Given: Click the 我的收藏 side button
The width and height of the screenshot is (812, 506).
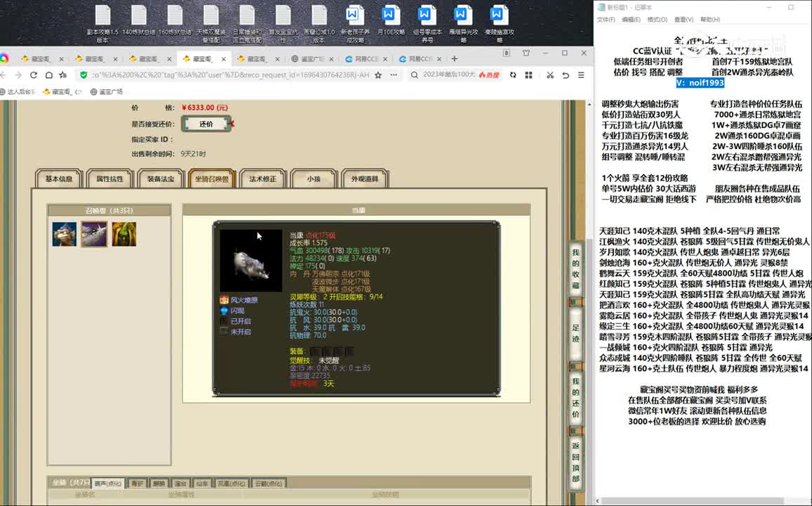Looking at the screenshot, I should (575, 268).
